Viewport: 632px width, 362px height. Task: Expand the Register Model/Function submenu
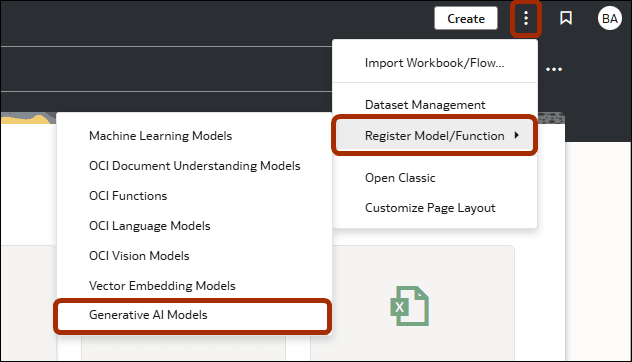[x=434, y=136]
